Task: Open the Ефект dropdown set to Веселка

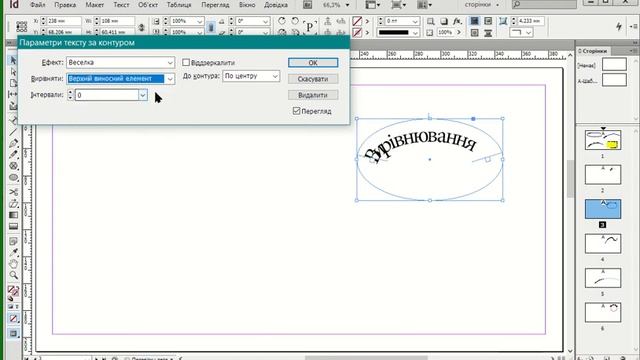Action: click(120, 62)
